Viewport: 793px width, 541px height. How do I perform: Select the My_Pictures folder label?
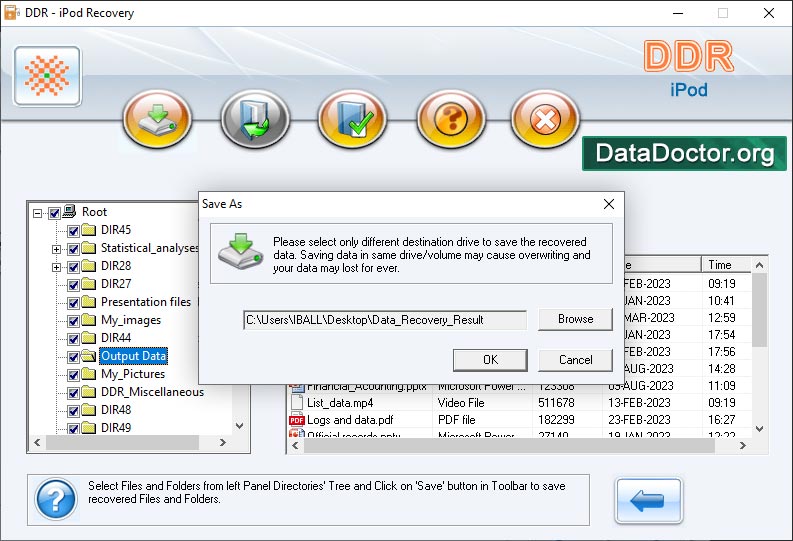[133, 374]
